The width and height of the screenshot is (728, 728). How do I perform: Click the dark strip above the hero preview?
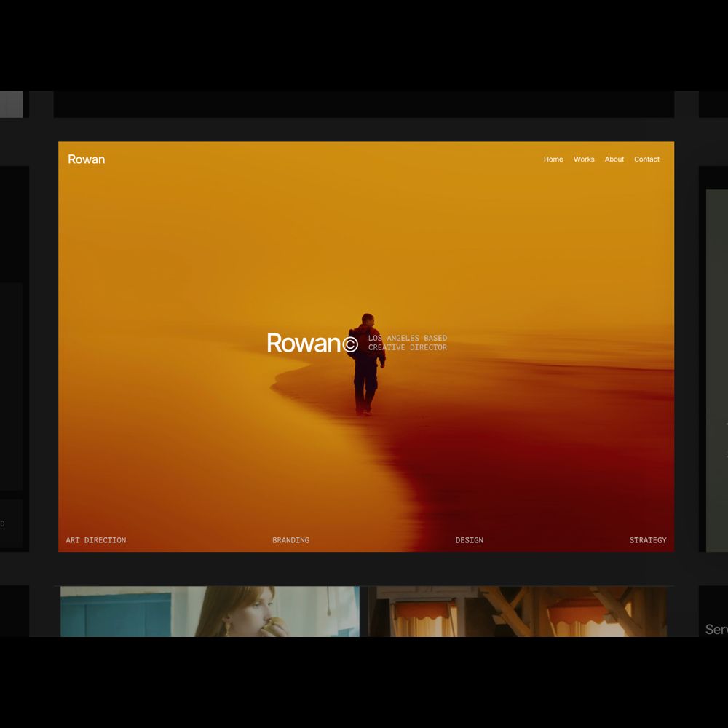coord(364,104)
